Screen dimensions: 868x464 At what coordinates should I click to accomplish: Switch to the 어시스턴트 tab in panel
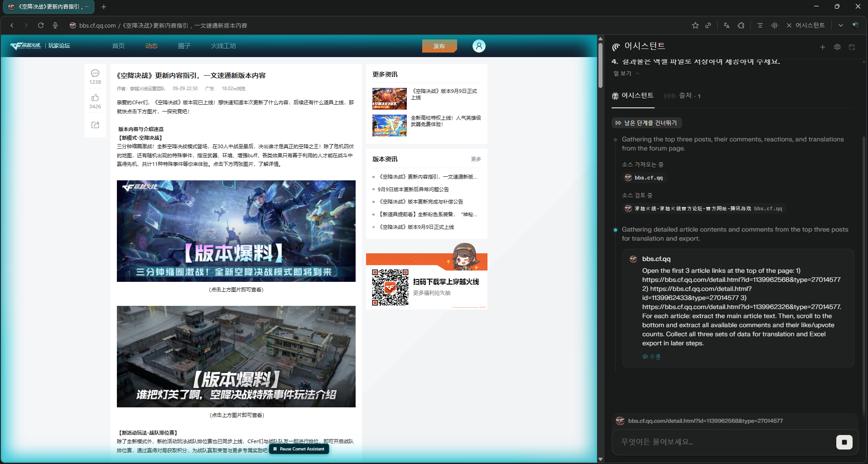[632, 96]
